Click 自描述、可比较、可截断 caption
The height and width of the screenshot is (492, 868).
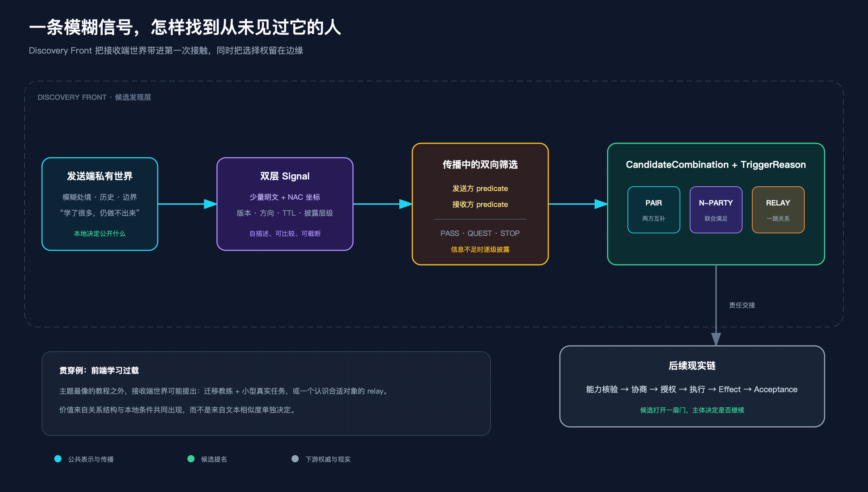pos(285,233)
